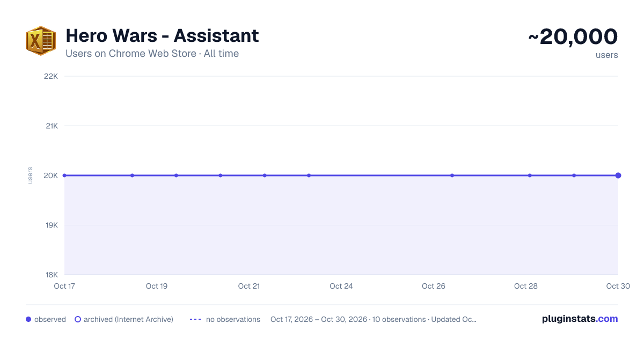Image resolution: width=644 pixels, height=338 pixels.
Task: Select the first data point at Oct 17
Action: pos(64,175)
